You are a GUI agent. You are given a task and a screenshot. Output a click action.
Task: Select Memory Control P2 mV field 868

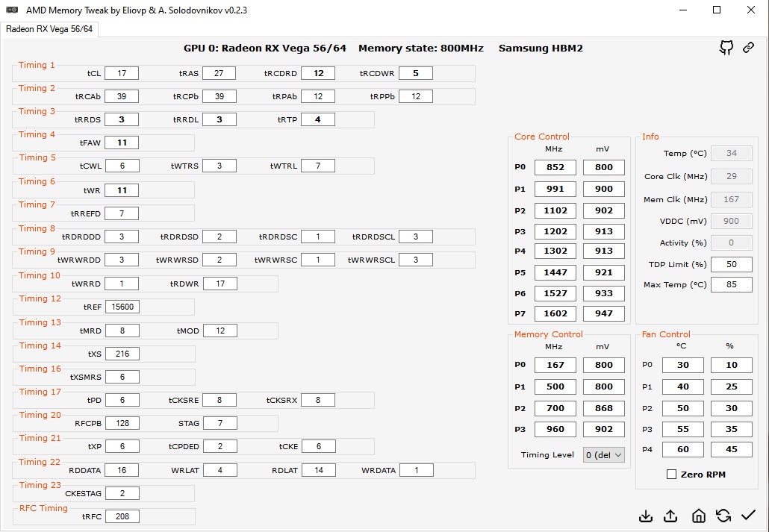point(604,408)
